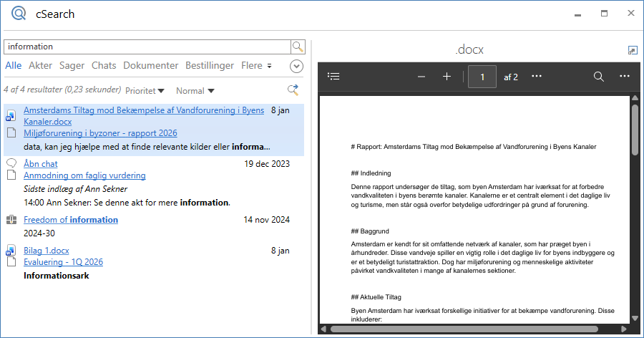Click the magnifier search button beside query field
644x338 pixels.
[x=298, y=47]
